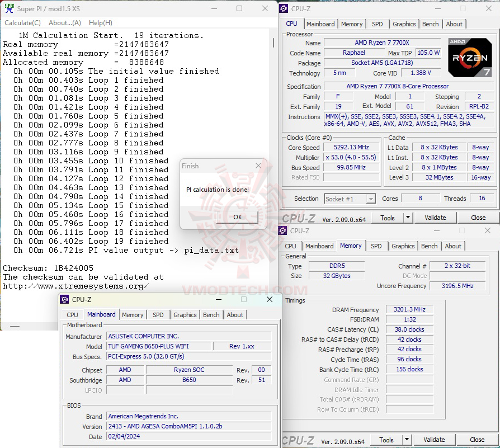Select About tab in Mainboard CPU-Z window
This screenshot has width=500, height=448.
235,315
